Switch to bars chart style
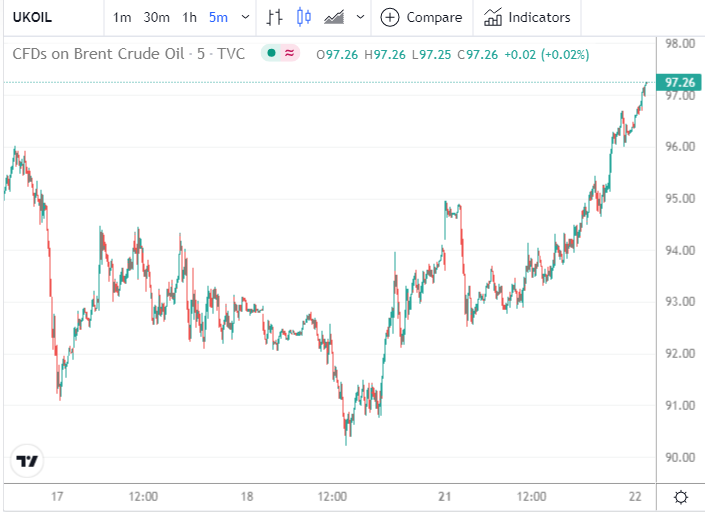Image resolution: width=705 pixels, height=517 pixels. [274, 18]
